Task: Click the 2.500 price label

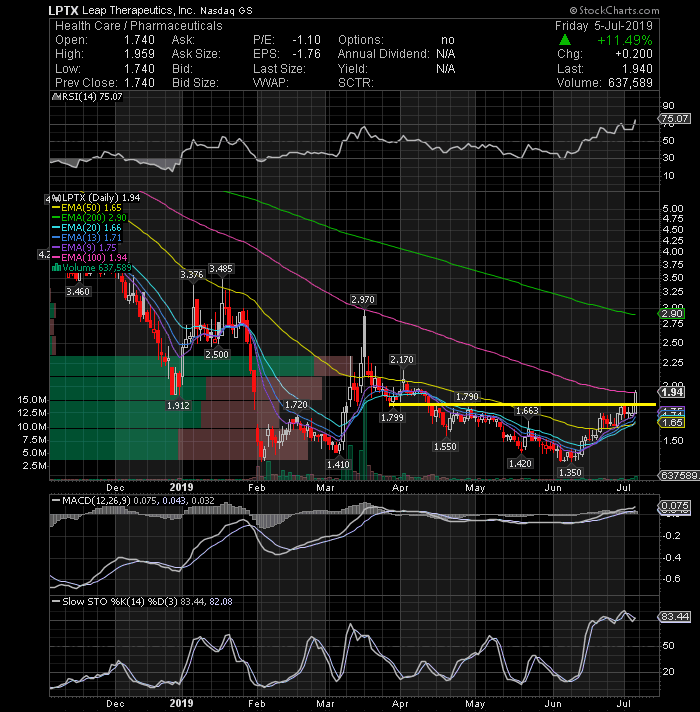Action: pos(217,355)
